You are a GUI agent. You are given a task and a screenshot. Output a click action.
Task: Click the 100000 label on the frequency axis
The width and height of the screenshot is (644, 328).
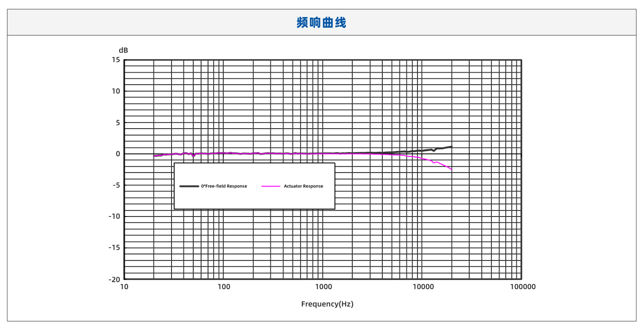tap(522, 287)
